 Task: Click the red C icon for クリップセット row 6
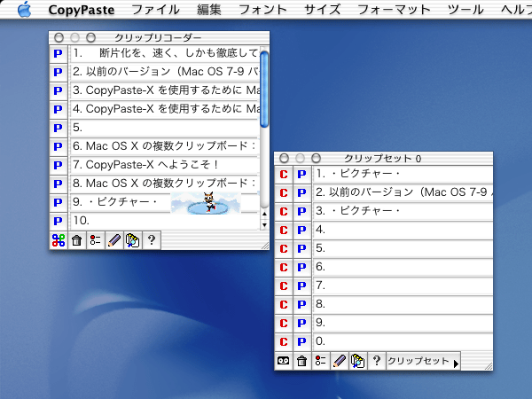(284, 268)
